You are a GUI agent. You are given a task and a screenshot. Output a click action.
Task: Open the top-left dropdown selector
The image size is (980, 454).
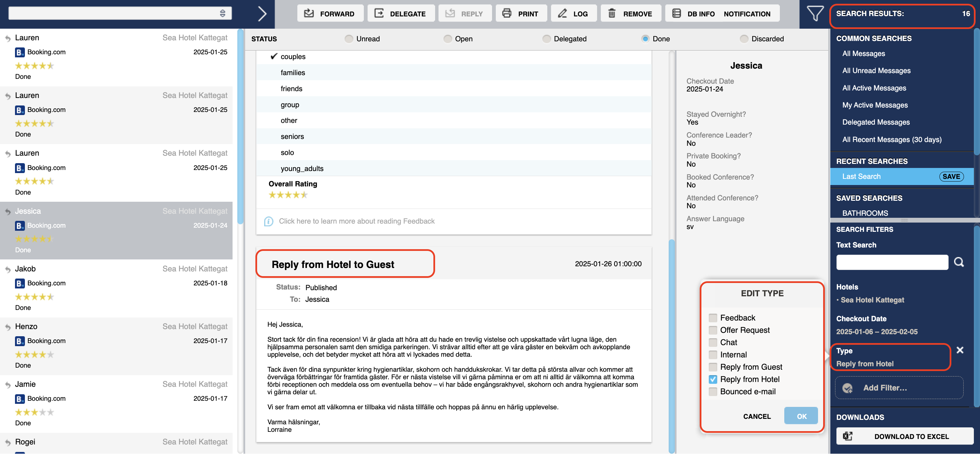point(120,13)
